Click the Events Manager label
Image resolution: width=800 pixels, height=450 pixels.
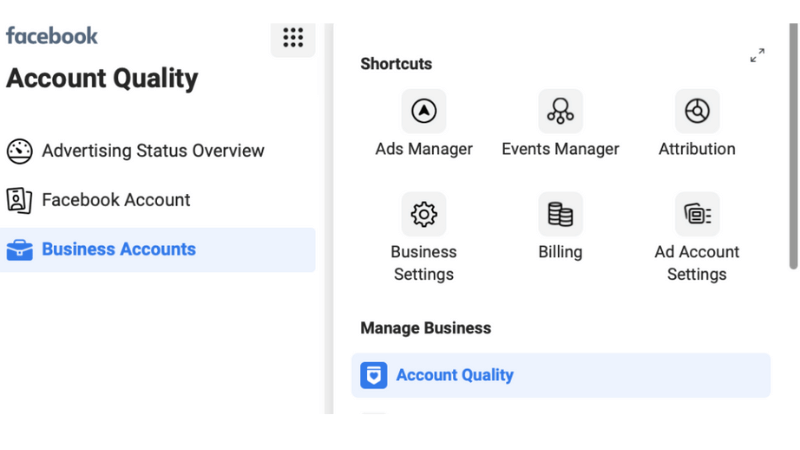560,149
